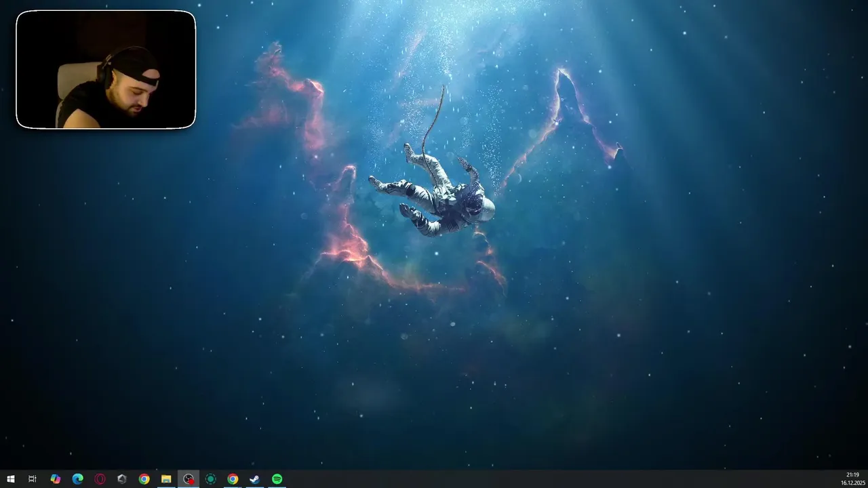Open Spotify from the taskbar
Viewport: 868px width, 488px height.
[277, 479]
